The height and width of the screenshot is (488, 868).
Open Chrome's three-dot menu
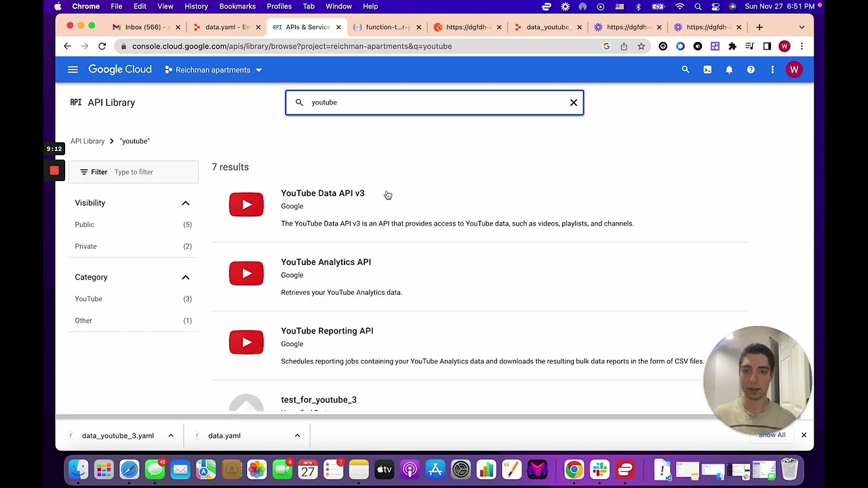click(x=802, y=46)
